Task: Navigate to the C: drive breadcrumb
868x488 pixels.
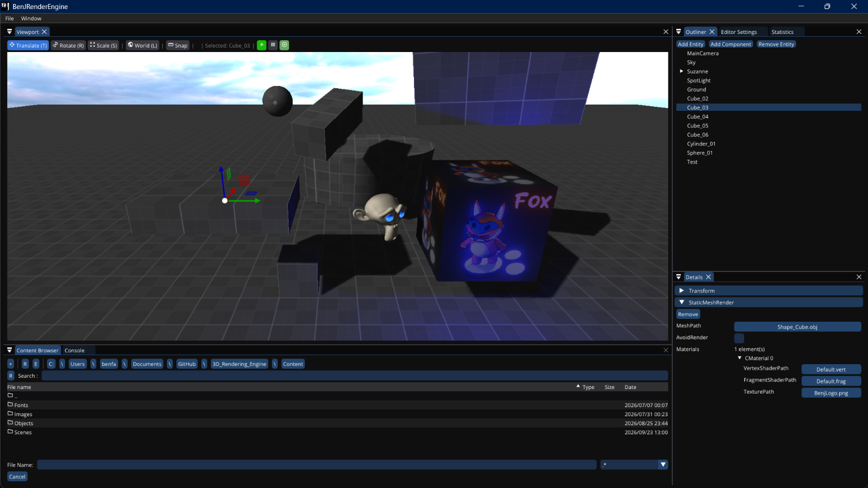Action: tap(51, 364)
